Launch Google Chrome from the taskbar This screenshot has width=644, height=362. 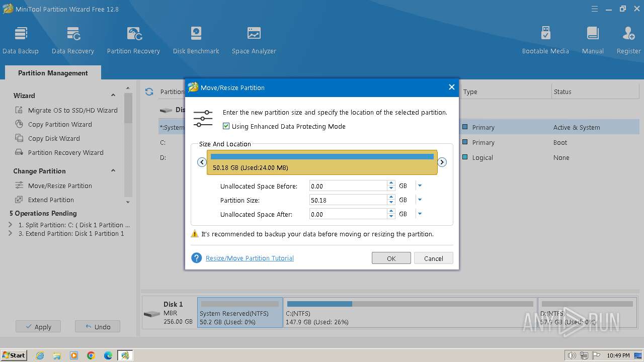91,355
